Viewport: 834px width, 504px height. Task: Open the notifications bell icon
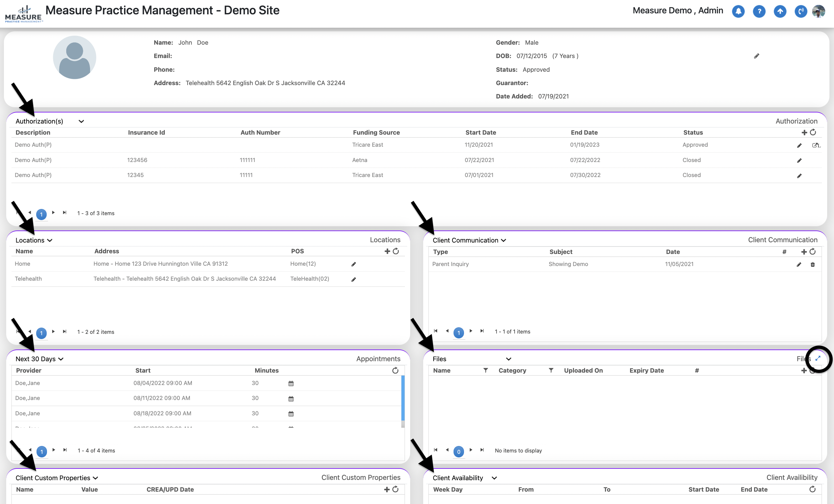click(x=738, y=11)
